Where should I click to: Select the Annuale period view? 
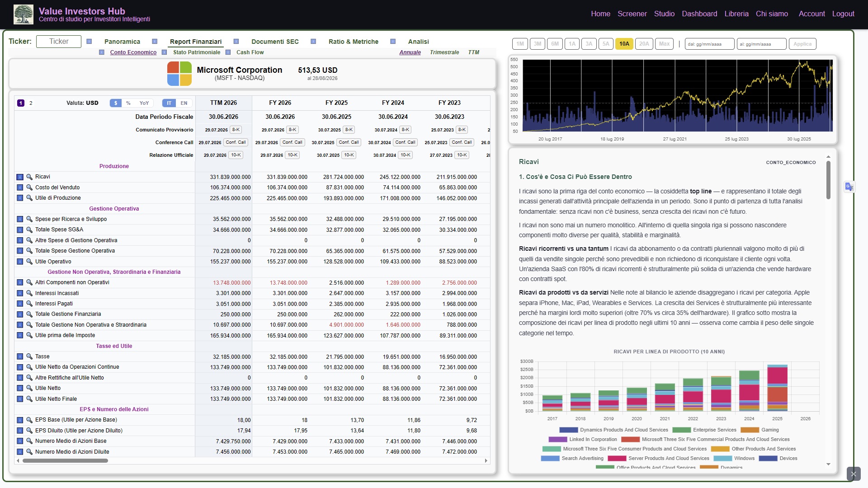(410, 52)
